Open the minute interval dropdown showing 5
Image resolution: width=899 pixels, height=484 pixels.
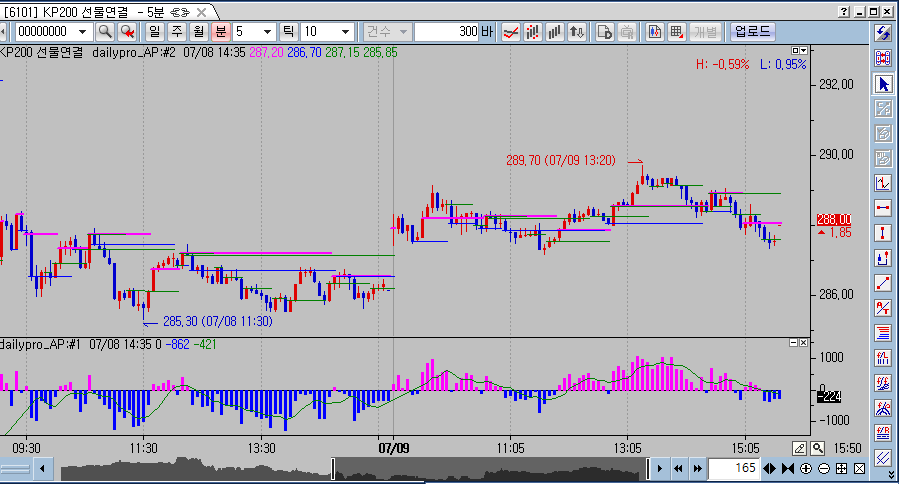(x=267, y=32)
